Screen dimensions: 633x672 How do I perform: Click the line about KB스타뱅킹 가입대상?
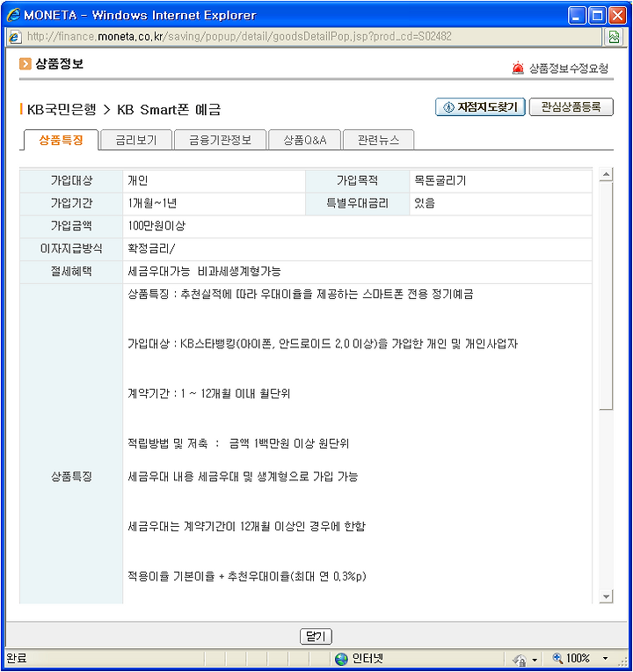pos(323,344)
